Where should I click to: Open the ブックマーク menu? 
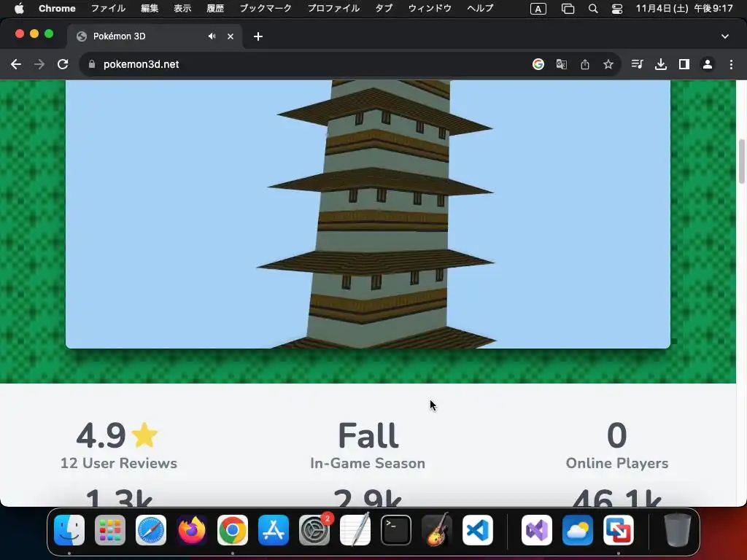pyautogui.click(x=266, y=8)
